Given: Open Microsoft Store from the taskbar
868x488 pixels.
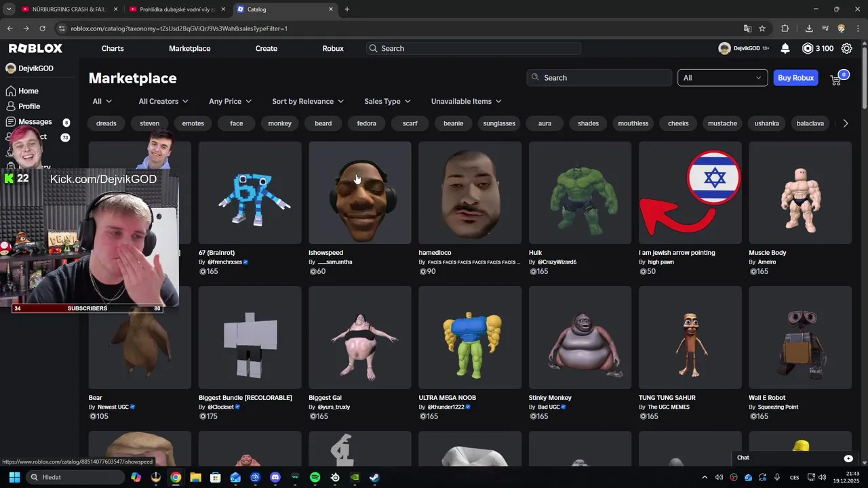Looking at the screenshot, I should pos(215,477).
